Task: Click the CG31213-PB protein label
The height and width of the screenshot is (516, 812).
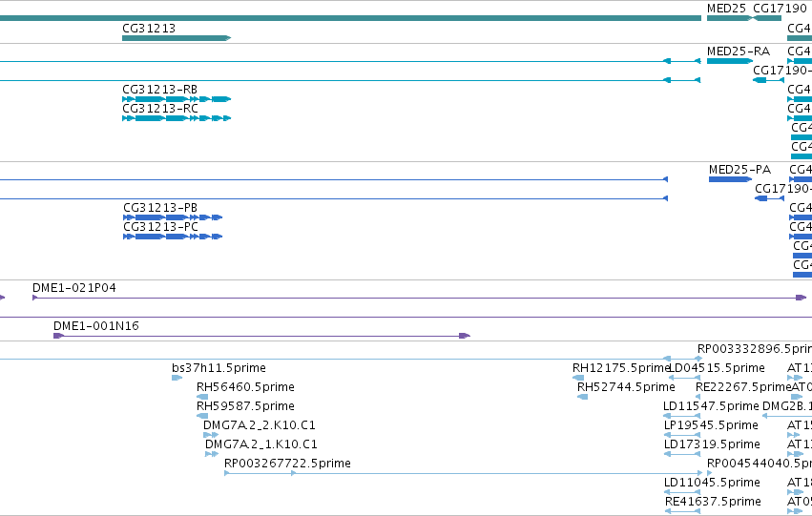Action: pos(160,208)
